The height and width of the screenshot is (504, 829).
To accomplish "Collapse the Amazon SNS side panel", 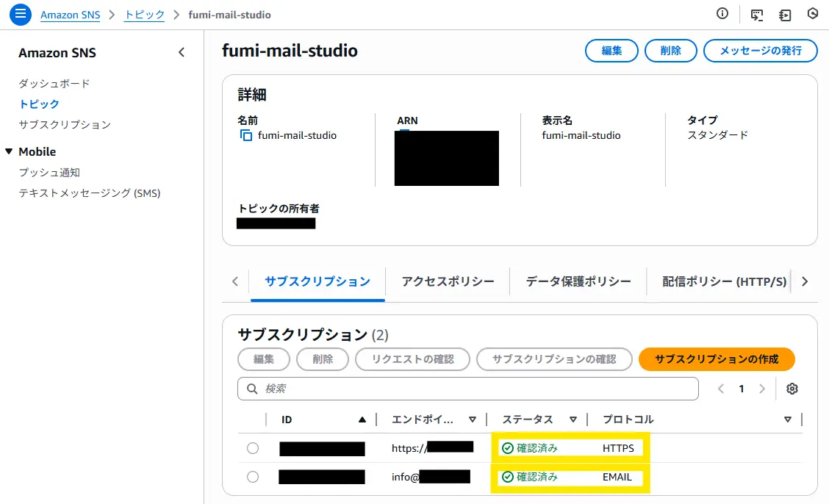I will click(182, 52).
